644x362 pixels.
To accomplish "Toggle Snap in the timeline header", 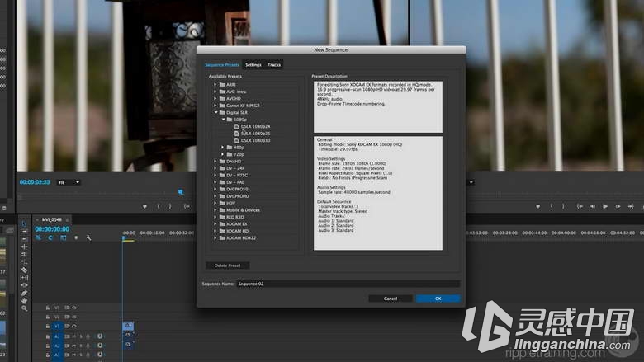I will [50, 237].
